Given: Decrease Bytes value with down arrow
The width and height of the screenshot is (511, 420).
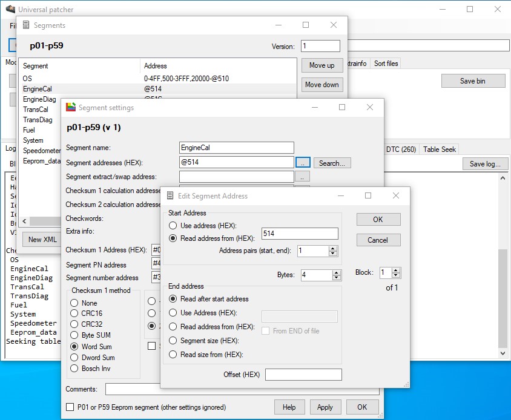Looking at the screenshot, I should (336, 278).
